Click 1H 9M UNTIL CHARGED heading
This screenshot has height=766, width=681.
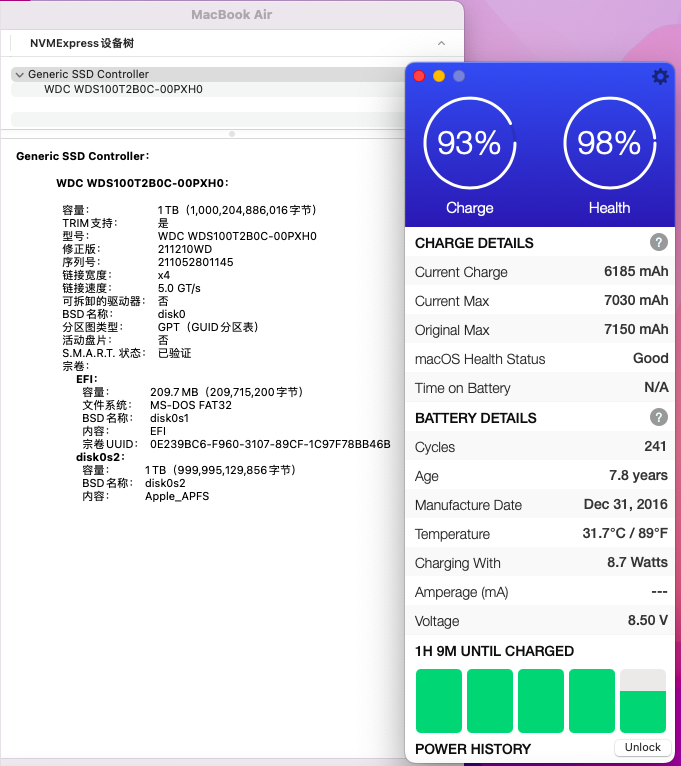click(494, 651)
